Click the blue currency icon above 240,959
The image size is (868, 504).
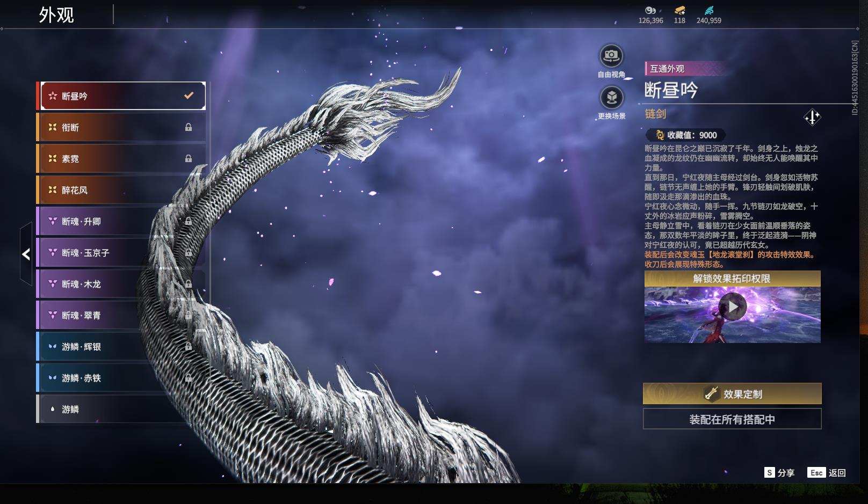709,10
